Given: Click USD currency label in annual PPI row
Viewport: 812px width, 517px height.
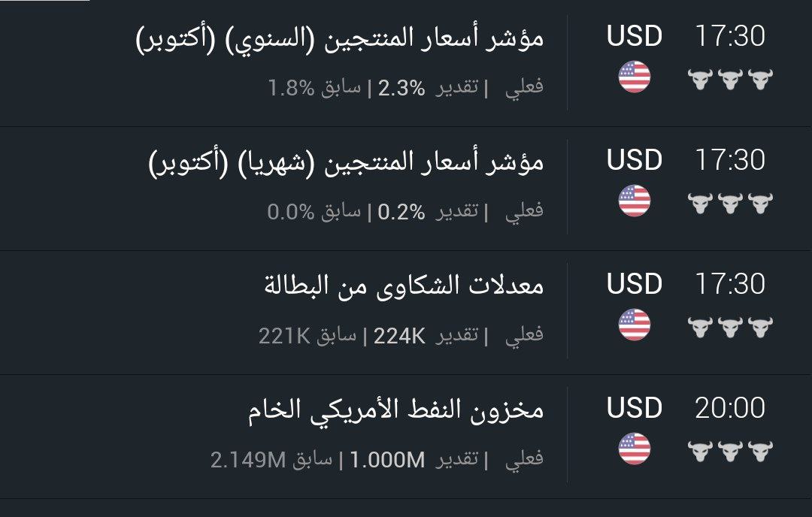Looking at the screenshot, I should click(634, 36).
